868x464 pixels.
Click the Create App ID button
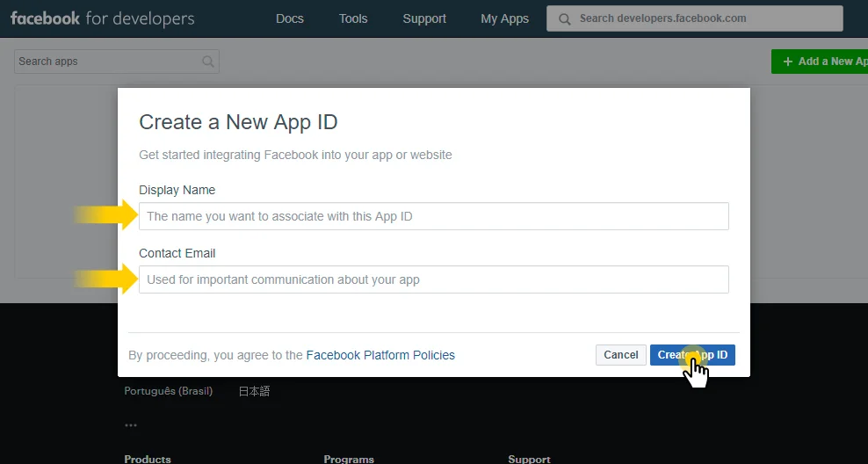coord(692,355)
